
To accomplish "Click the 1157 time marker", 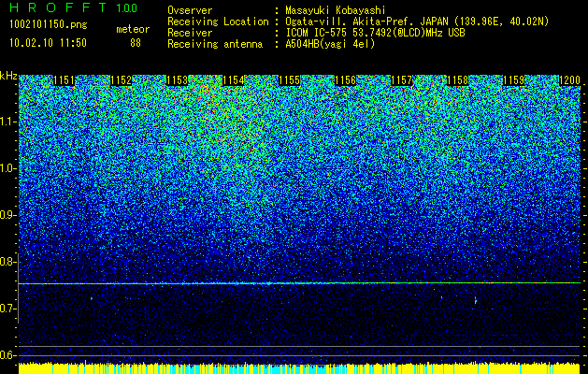I will pyautogui.click(x=401, y=80).
